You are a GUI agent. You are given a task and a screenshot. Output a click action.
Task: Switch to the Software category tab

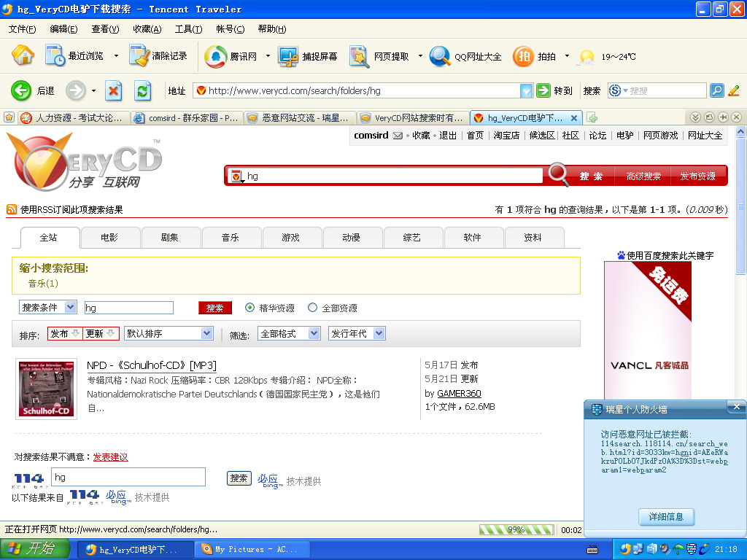coord(473,238)
